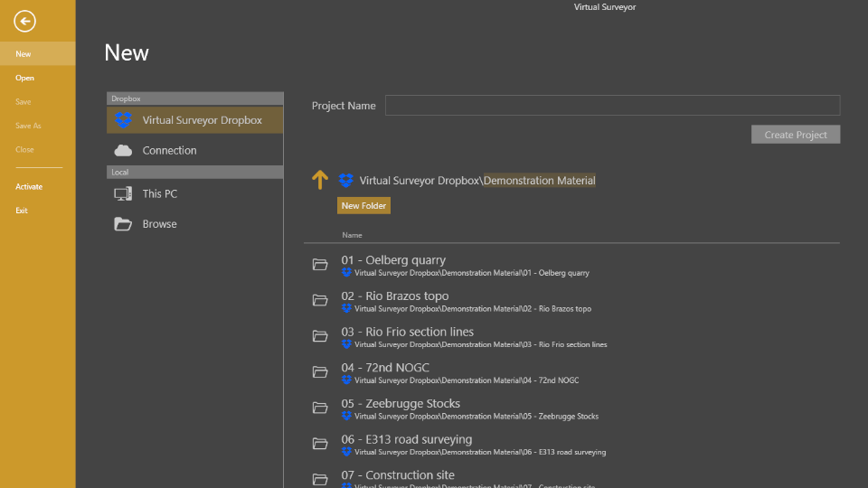Screen dimensions: 868x488
Task: Go up one folder level with yellow arrow
Action: 320,180
